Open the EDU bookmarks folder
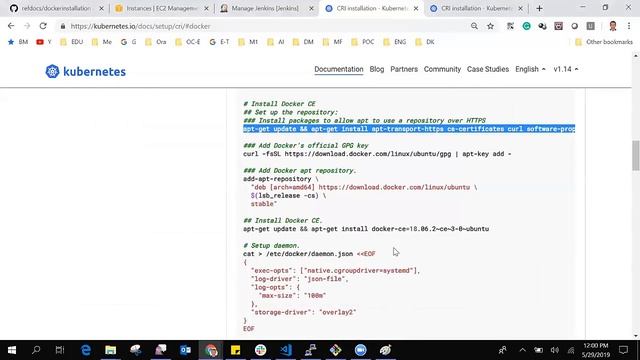The width and height of the screenshot is (640, 360). [71, 42]
